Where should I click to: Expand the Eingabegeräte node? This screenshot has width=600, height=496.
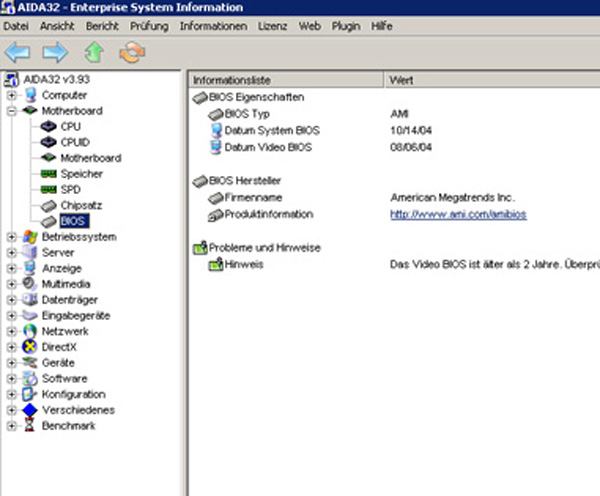(x=12, y=315)
